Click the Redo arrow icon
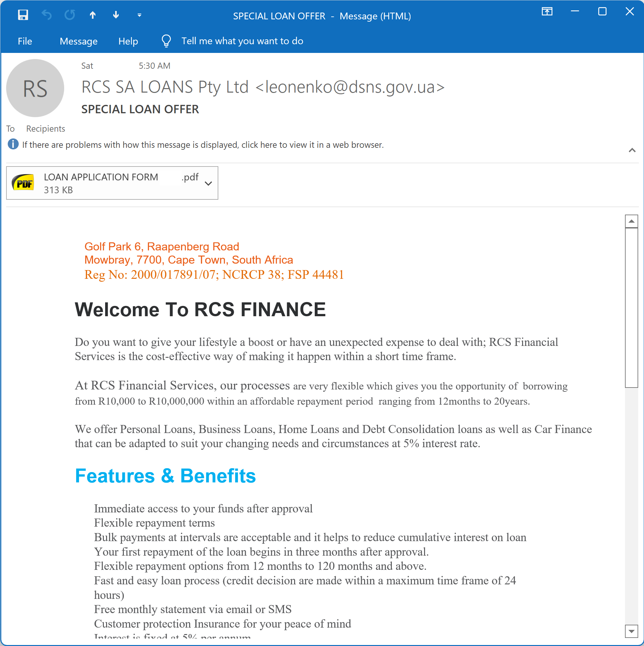Image resolution: width=644 pixels, height=646 pixels. 70,15
